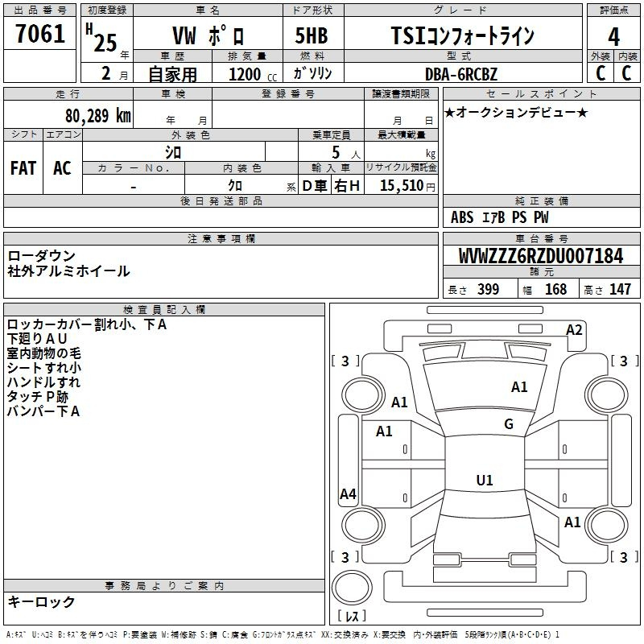The width and height of the screenshot is (644, 644).
Task: Click the equipment list ABS エアB PS PW
Action: [x=499, y=217]
